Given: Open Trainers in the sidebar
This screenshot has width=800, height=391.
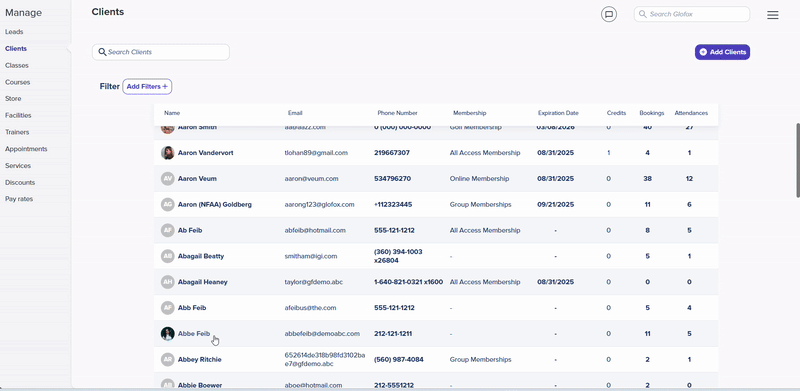Looking at the screenshot, I should point(17,132).
